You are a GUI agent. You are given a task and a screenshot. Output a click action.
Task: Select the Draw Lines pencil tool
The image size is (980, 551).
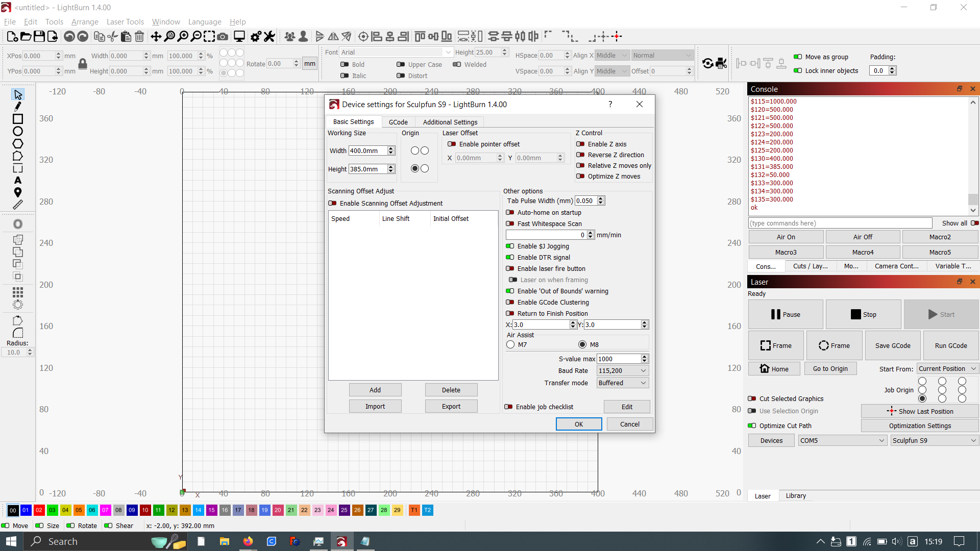coord(18,107)
